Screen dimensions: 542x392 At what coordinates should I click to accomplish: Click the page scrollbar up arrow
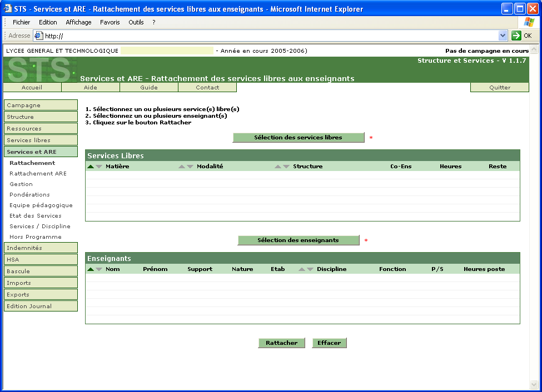click(x=534, y=49)
